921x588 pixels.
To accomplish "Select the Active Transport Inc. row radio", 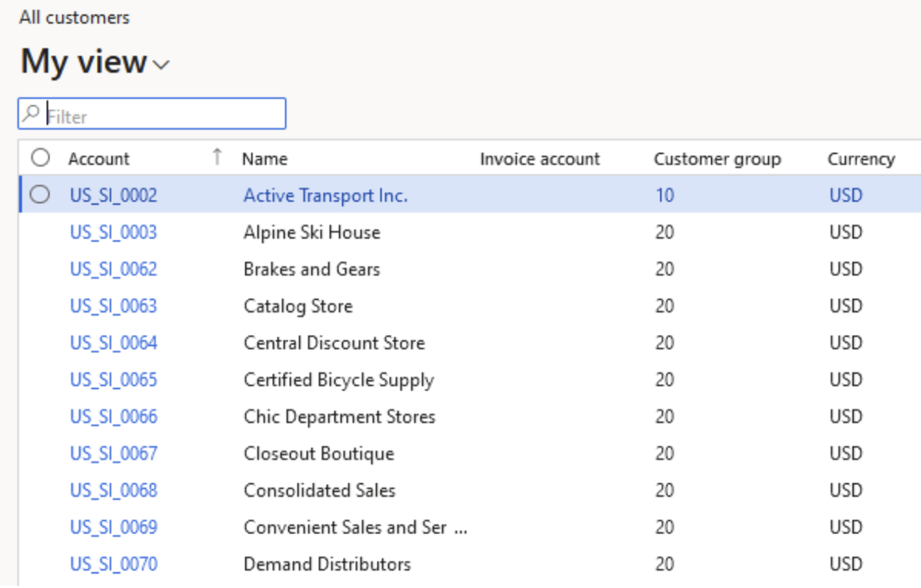I will [x=40, y=195].
